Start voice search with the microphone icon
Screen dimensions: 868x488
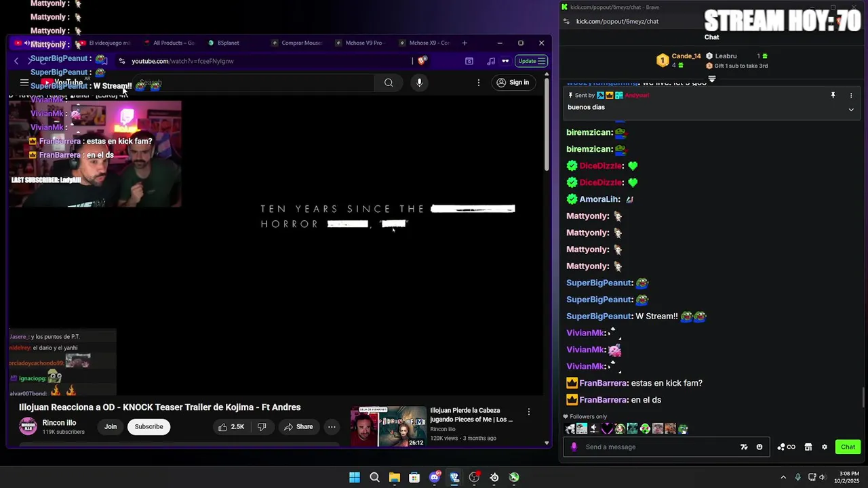click(x=419, y=83)
